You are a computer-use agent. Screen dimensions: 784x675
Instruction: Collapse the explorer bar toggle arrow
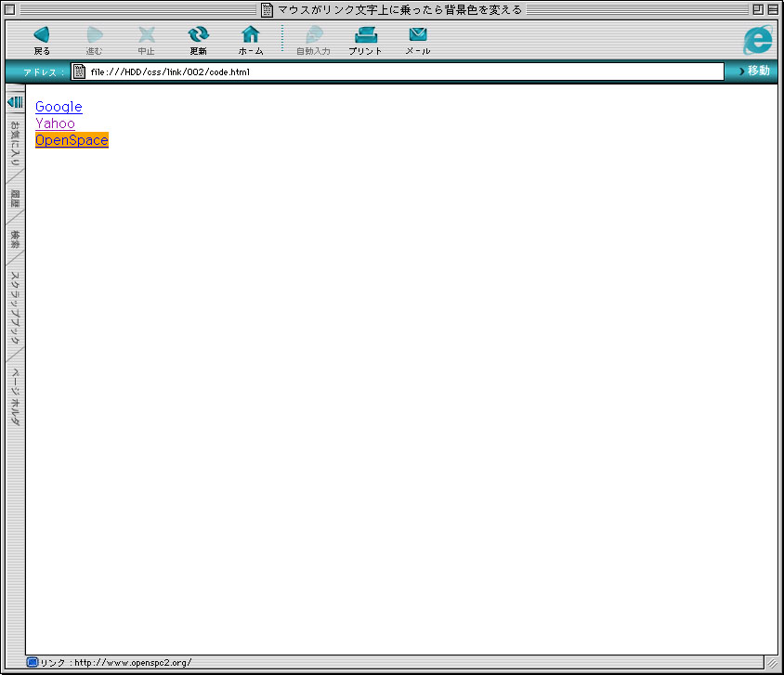click(x=15, y=102)
